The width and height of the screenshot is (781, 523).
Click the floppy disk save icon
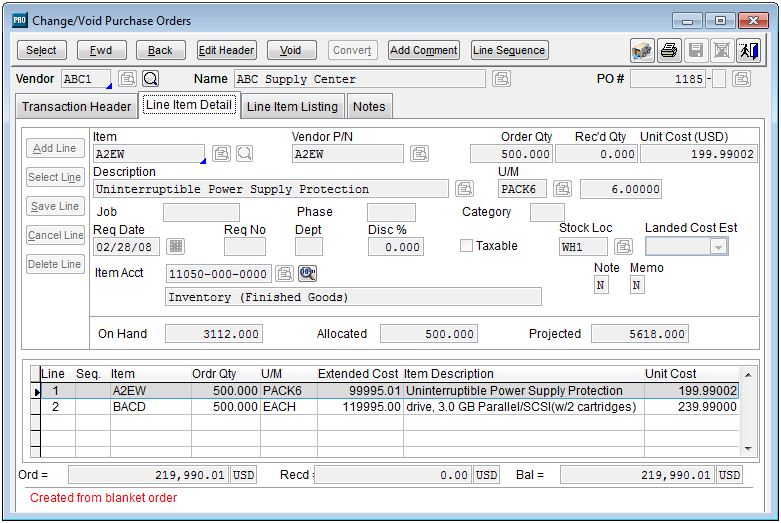[696, 50]
